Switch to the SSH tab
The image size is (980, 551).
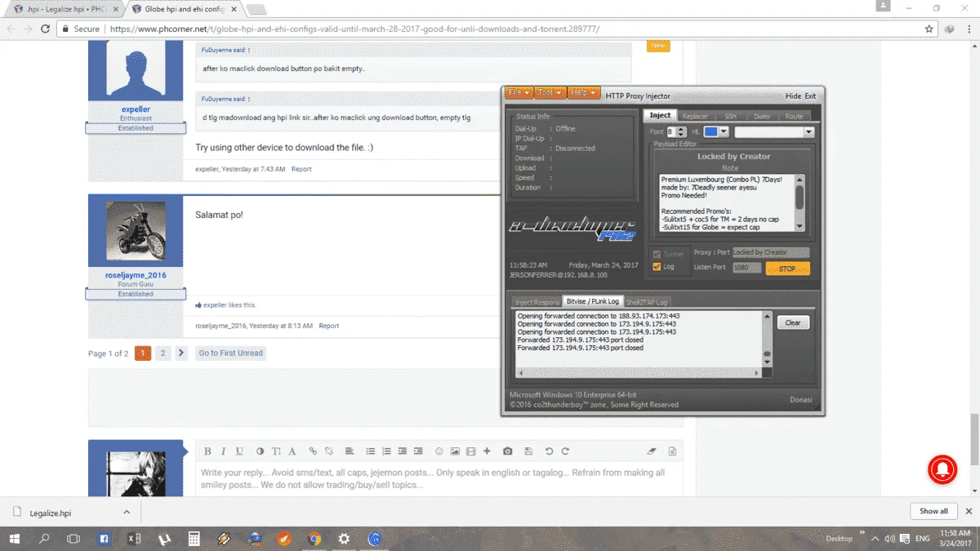coord(730,116)
